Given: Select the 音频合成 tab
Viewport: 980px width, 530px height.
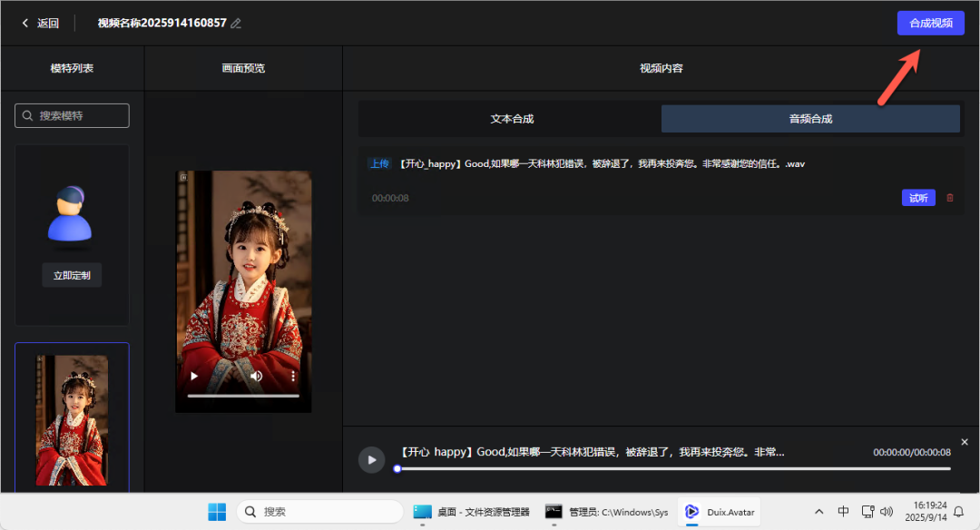Looking at the screenshot, I should click(x=810, y=119).
